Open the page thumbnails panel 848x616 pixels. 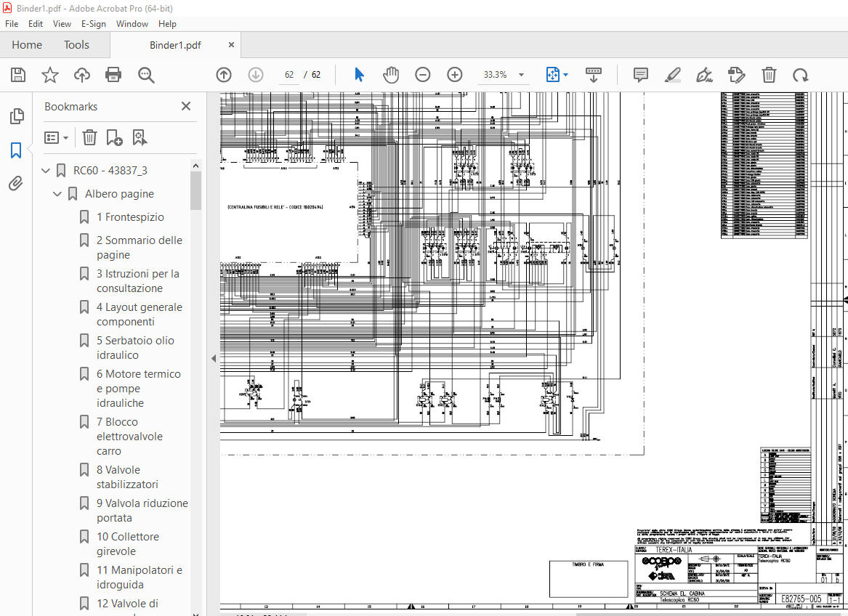[x=17, y=115]
